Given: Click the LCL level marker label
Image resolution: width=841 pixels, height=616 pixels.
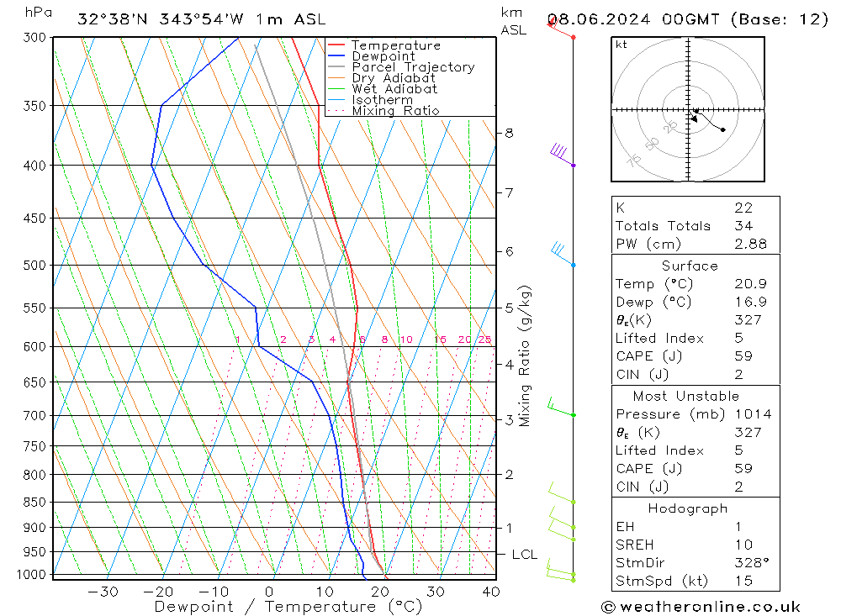Looking at the screenshot, I should (524, 555).
